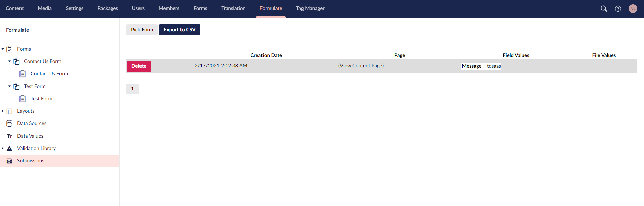Go to the Users section

(138, 8)
